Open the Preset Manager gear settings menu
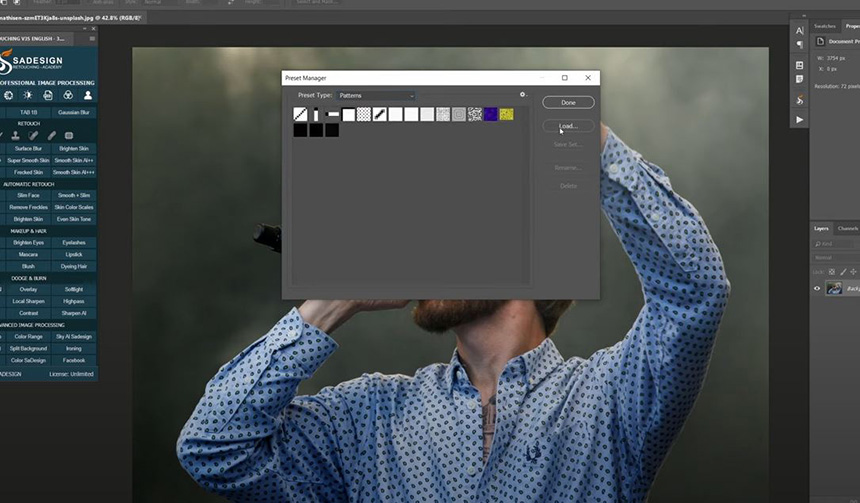 tap(522, 94)
